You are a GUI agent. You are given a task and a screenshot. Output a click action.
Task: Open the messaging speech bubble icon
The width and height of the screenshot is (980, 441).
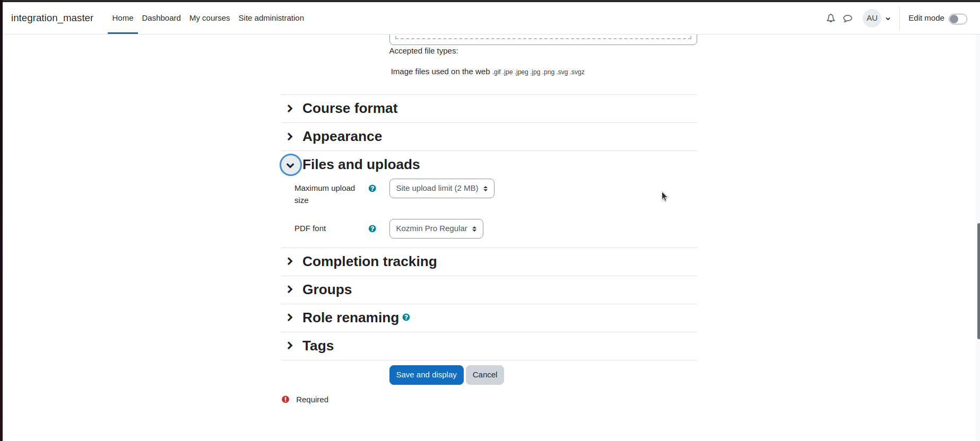click(847, 18)
